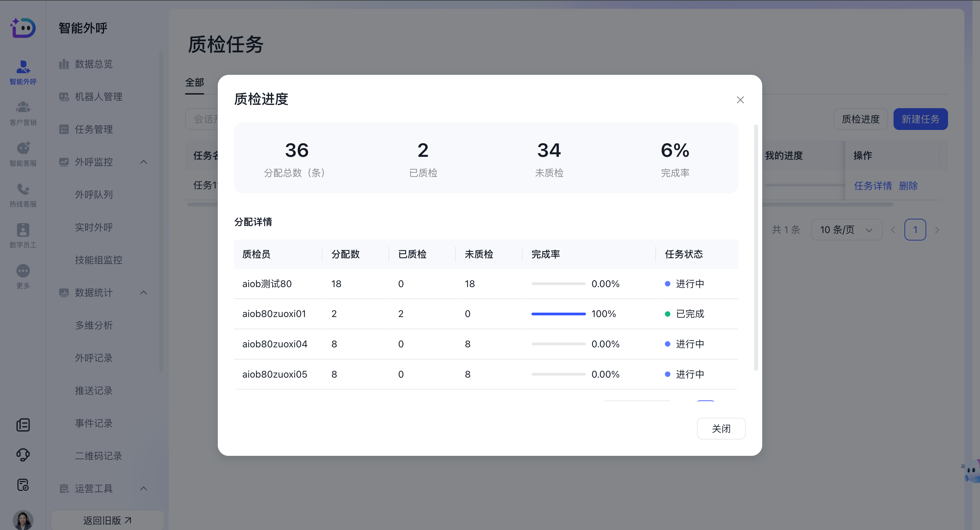Click the settings document icon in left rail
Viewport: 980px width, 530px height.
pos(23,485)
